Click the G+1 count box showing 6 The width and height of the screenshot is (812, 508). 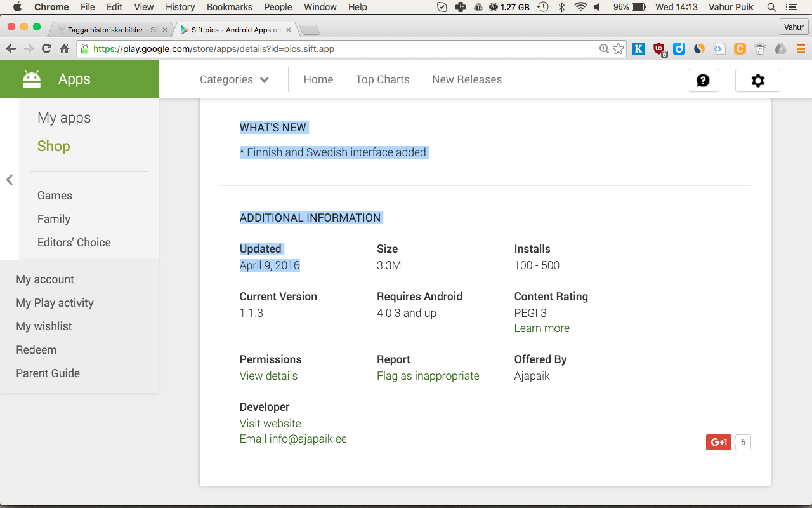click(743, 443)
